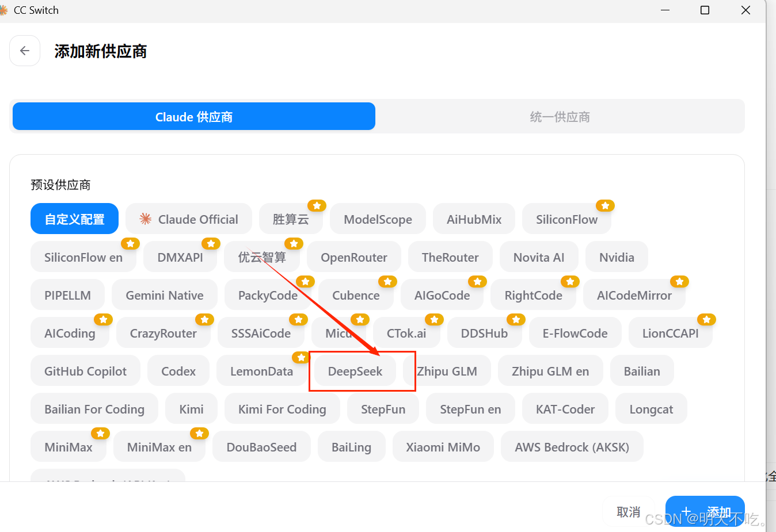Select Zhipu GLM en preset
The image size is (776, 532).
click(550, 371)
